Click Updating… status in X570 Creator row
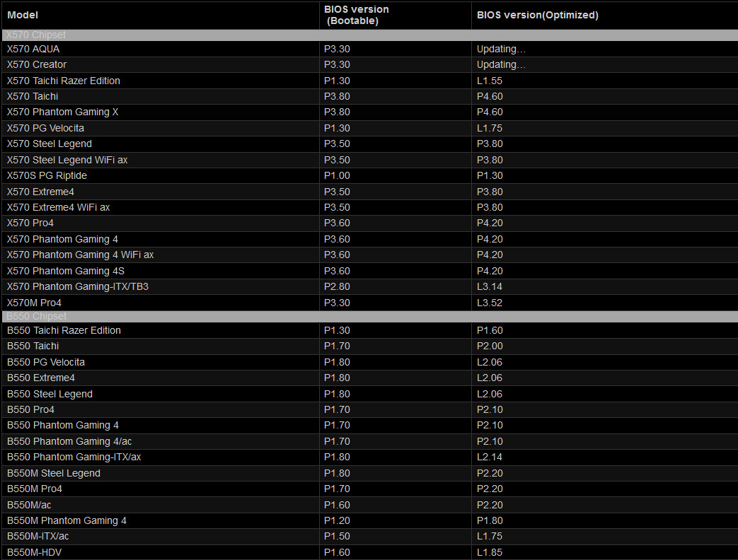The image size is (738, 560). tap(501, 64)
